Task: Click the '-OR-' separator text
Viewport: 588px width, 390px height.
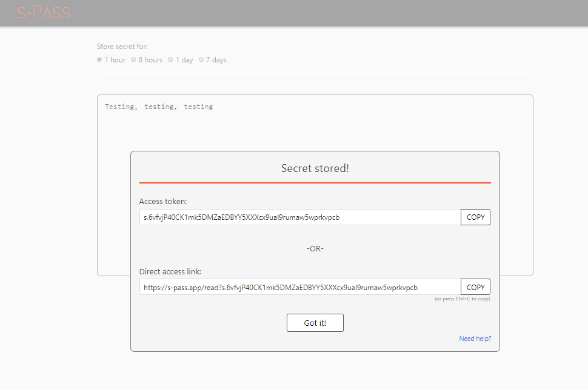Action: click(x=315, y=249)
